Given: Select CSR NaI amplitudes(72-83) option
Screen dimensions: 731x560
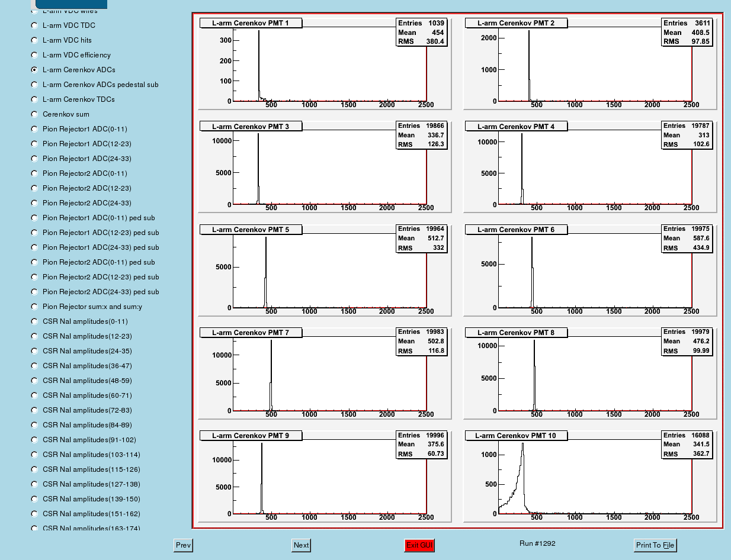Looking at the screenshot, I should point(34,410).
